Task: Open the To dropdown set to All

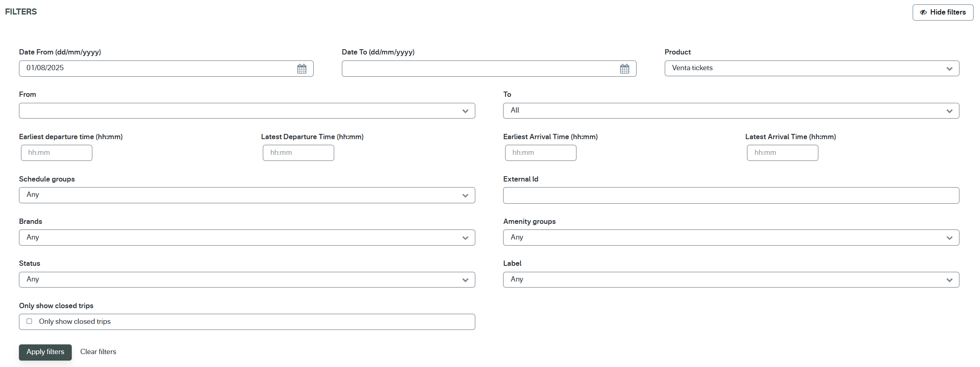Action: pyautogui.click(x=730, y=111)
